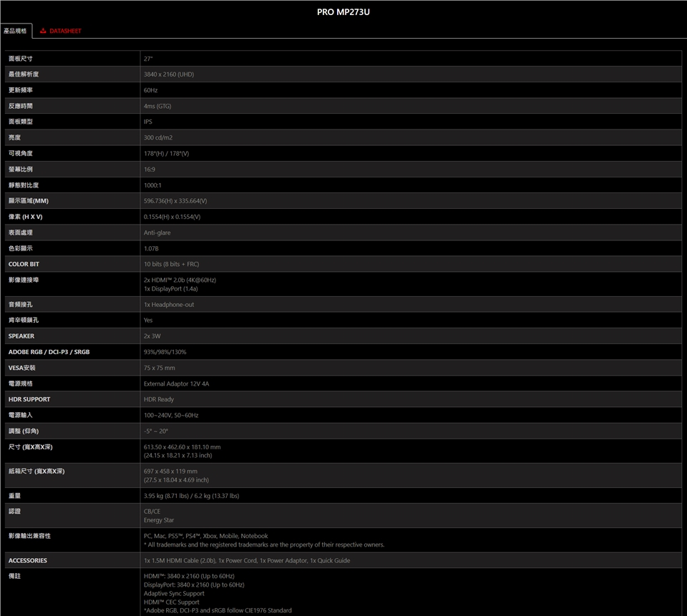Select the HDMI CEC Support line

(171, 602)
